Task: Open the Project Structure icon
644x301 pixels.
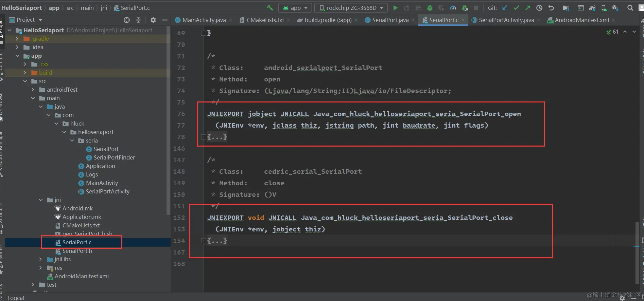Action: pos(566,7)
